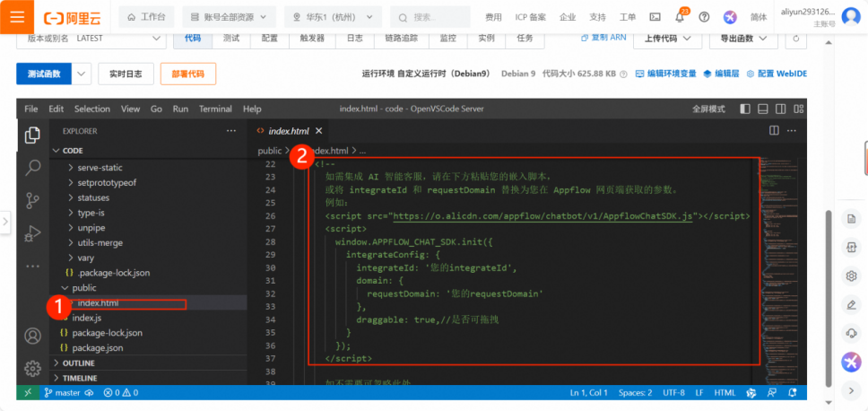The width and height of the screenshot is (868, 411).
Task: Open the Manage gear in activity bar
Action: [33, 368]
